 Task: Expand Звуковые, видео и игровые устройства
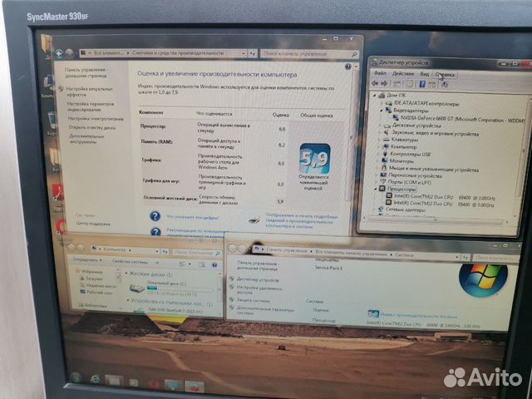(380, 132)
